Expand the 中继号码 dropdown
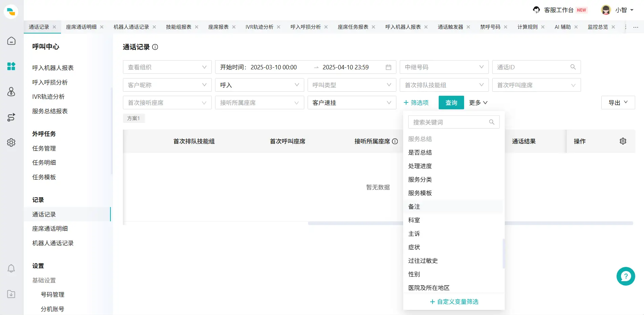Image resolution: width=644 pixels, height=315 pixels. coord(444,67)
